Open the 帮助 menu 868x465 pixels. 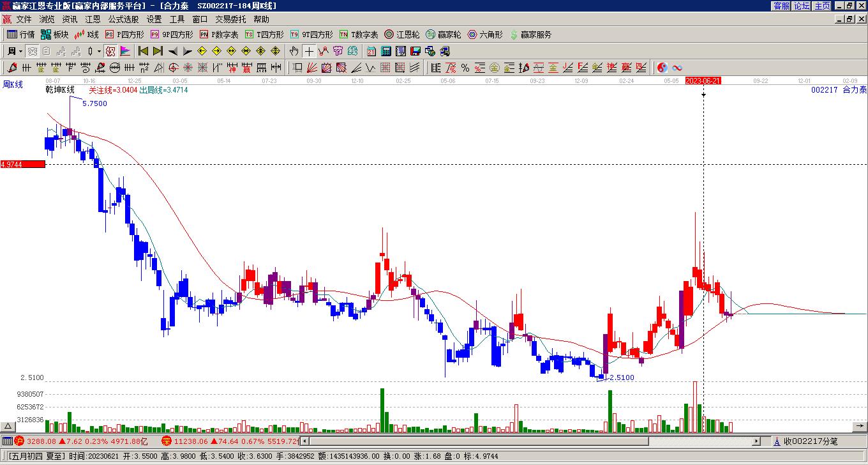point(261,19)
